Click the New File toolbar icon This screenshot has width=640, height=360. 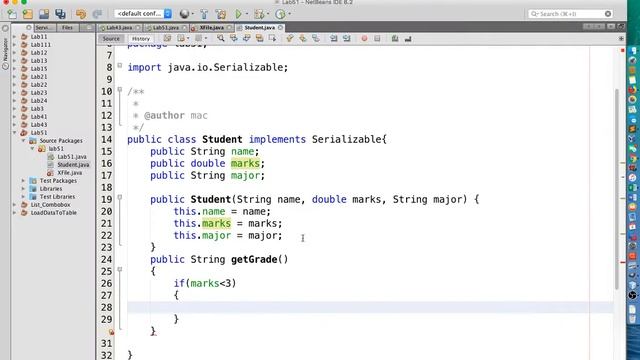(x=11, y=14)
